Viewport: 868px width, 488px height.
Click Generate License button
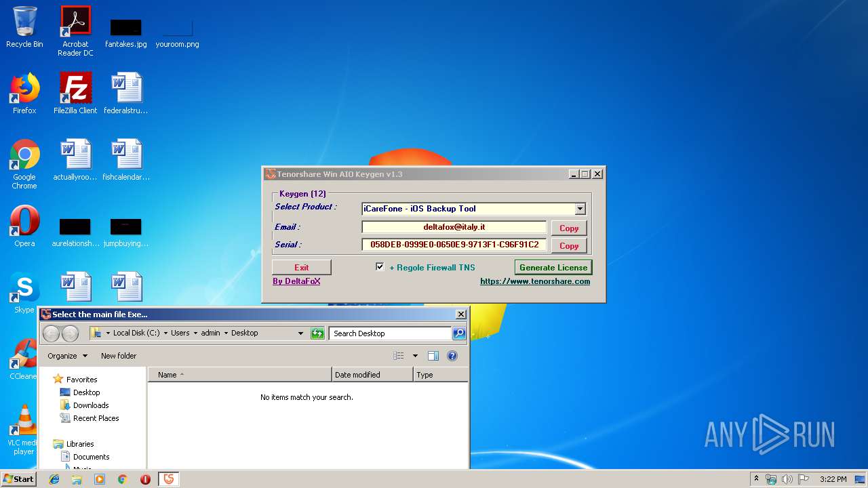point(553,268)
